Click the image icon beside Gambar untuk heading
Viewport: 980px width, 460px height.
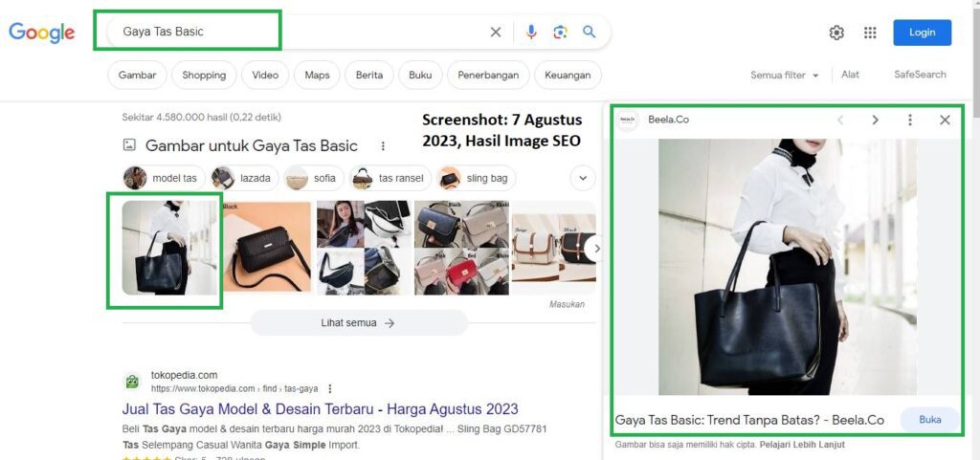(129, 145)
